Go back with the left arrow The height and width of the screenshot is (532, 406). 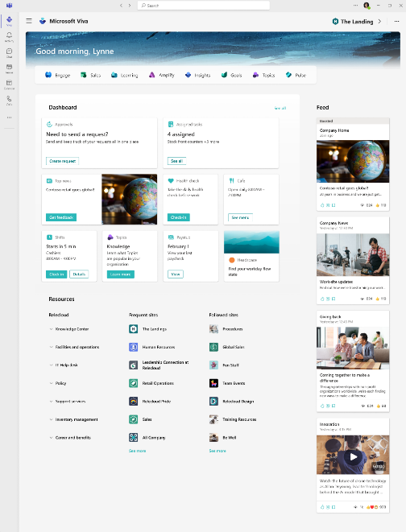point(121,6)
